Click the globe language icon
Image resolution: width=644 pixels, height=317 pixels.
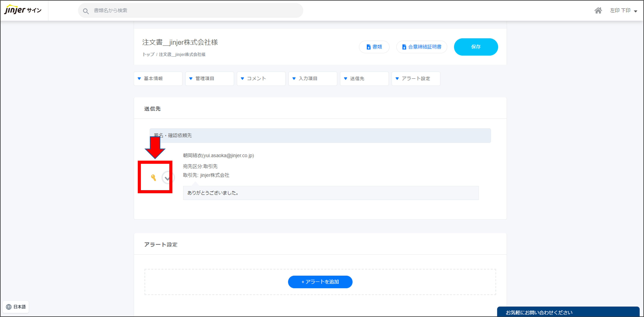[9, 307]
